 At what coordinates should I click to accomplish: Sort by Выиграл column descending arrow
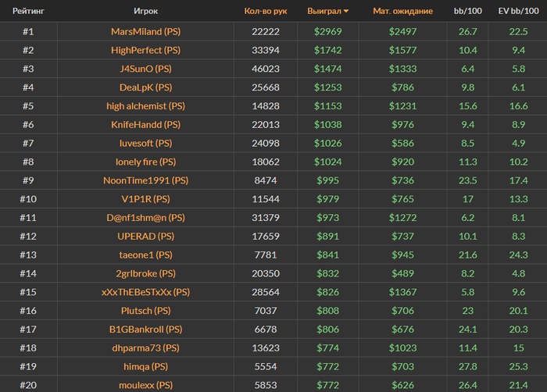[346, 12]
